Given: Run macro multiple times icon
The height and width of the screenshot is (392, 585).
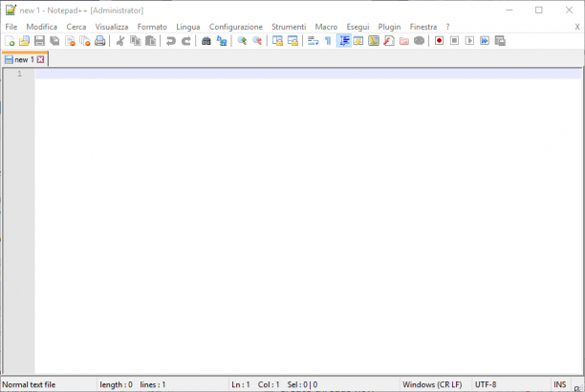Looking at the screenshot, I should 485,41.
